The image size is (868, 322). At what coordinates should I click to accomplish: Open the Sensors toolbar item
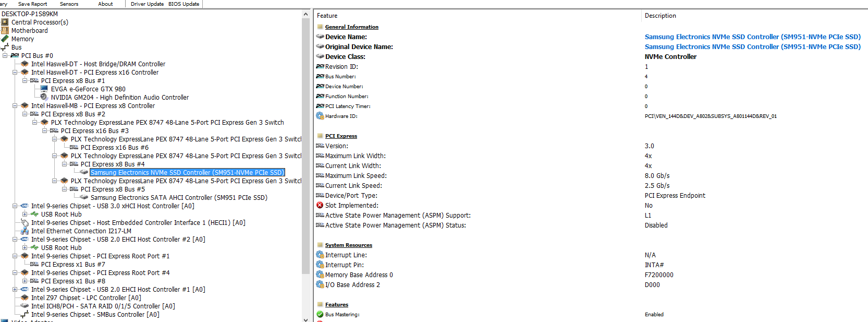pos(69,4)
